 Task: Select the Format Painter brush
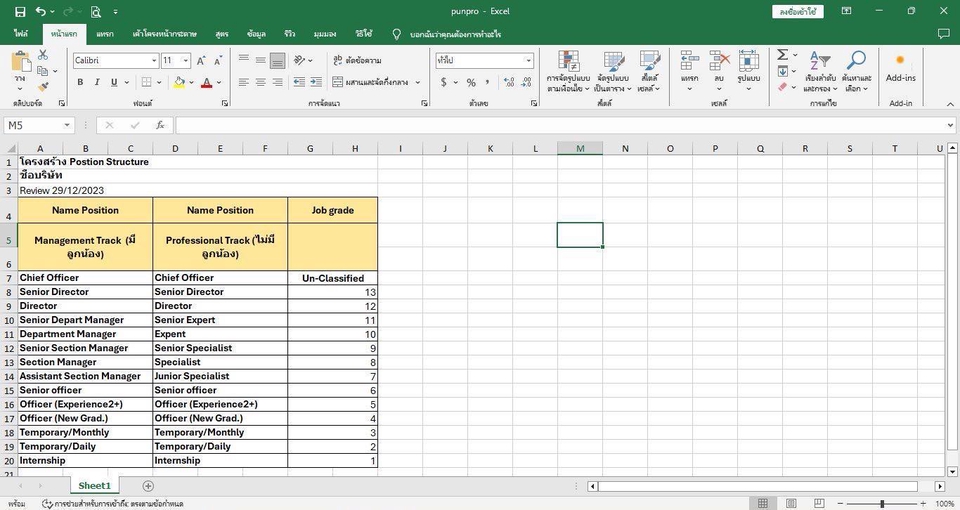[42, 87]
